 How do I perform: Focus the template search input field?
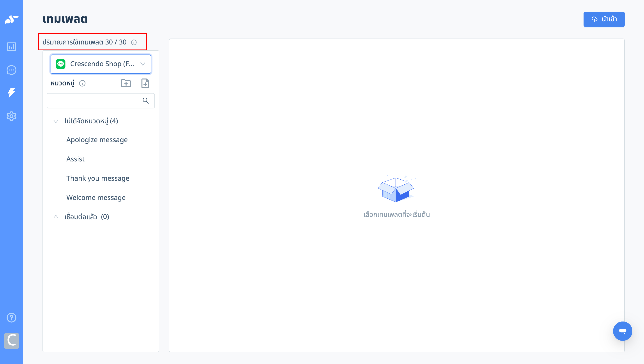click(101, 101)
